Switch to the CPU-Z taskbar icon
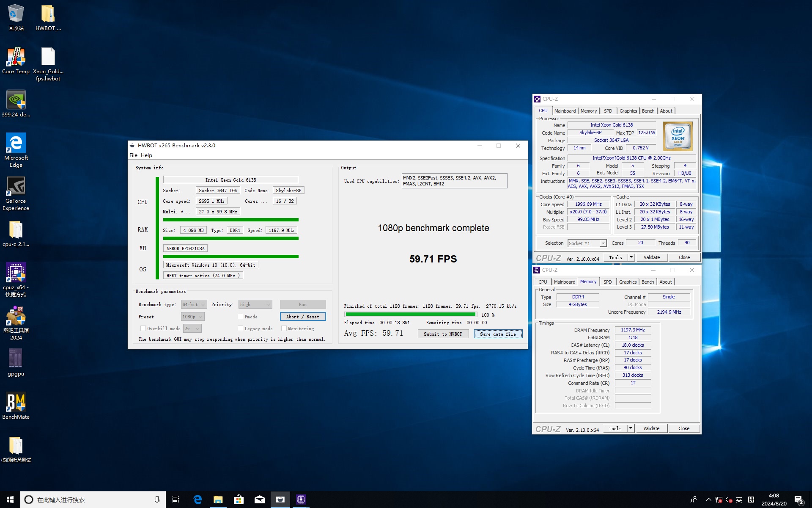The height and width of the screenshot is (508, 812). [301, 500]
